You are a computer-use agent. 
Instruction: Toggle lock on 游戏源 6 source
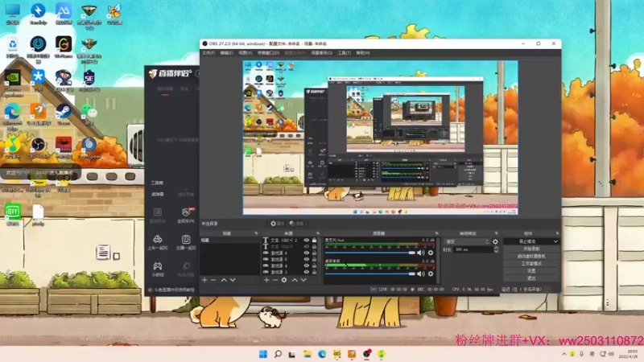(x=314, y=253)
